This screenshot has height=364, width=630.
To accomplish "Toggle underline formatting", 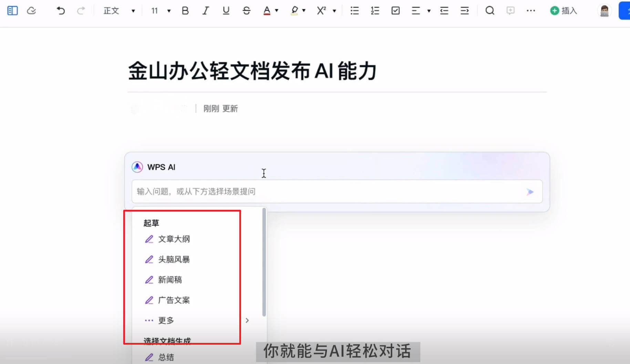I will pyautogui.click(x=226, y=11).
